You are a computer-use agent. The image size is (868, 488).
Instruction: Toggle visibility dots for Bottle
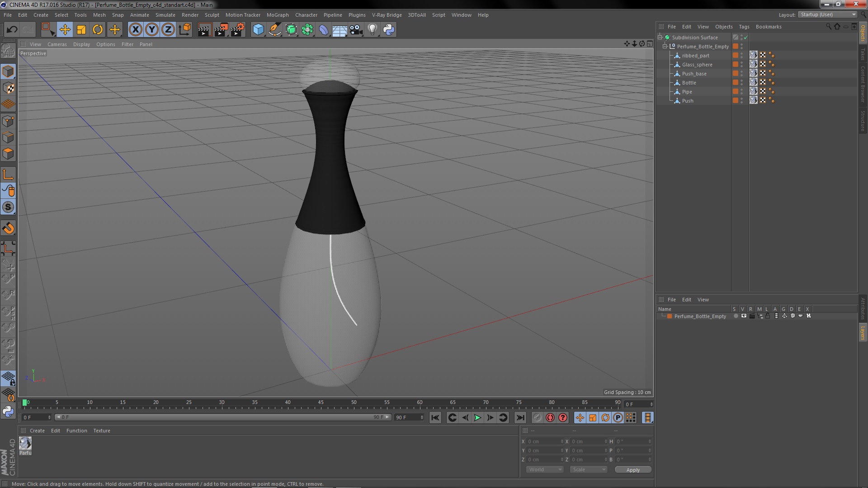point(741,83)
